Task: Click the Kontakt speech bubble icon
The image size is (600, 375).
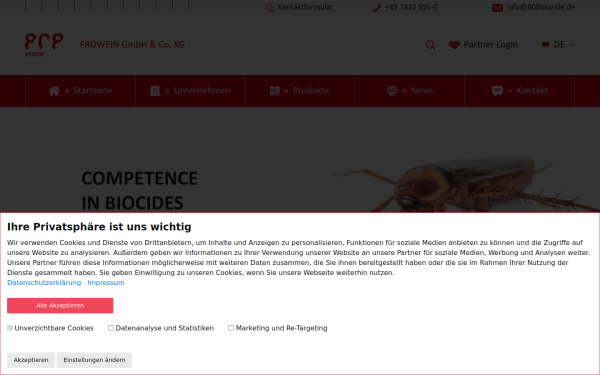Action: click(497, 91)
